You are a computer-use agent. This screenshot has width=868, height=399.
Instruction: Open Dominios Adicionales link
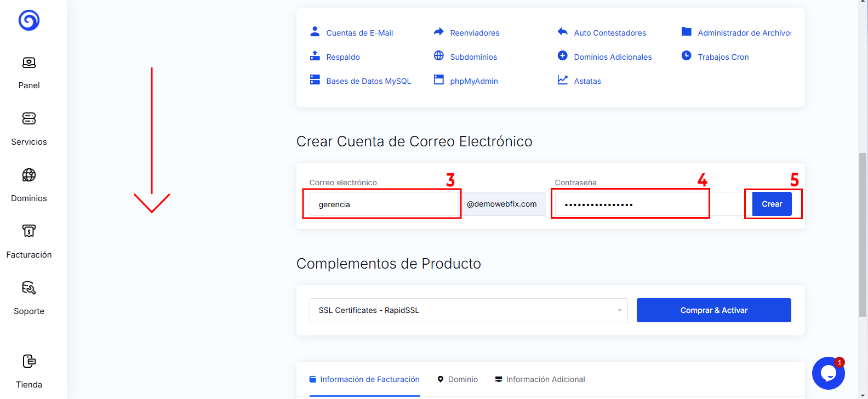(613, 57)
